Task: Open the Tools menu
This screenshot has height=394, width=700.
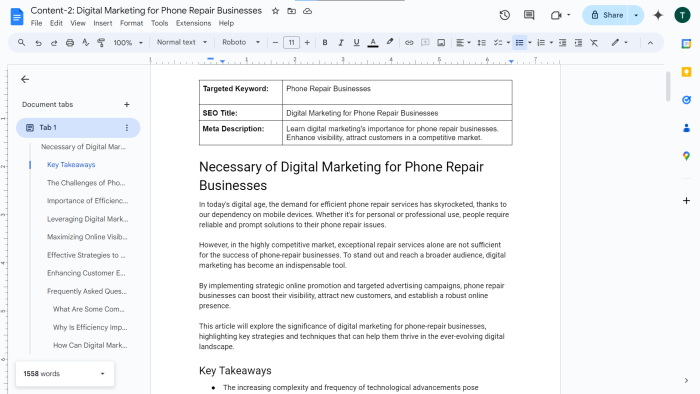Action: click(159, 23)
